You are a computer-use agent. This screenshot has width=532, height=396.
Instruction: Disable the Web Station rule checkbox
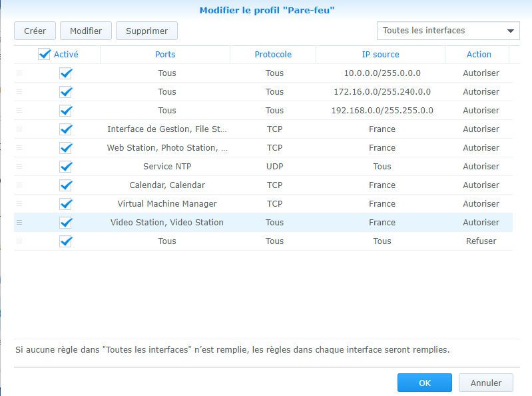65,148
